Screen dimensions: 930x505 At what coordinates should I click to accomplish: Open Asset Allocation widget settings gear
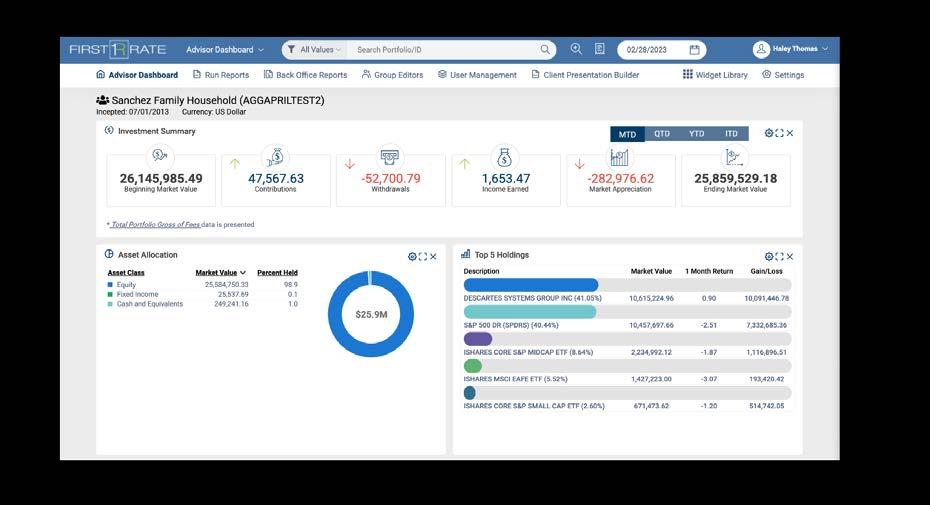tap(412, 256)
